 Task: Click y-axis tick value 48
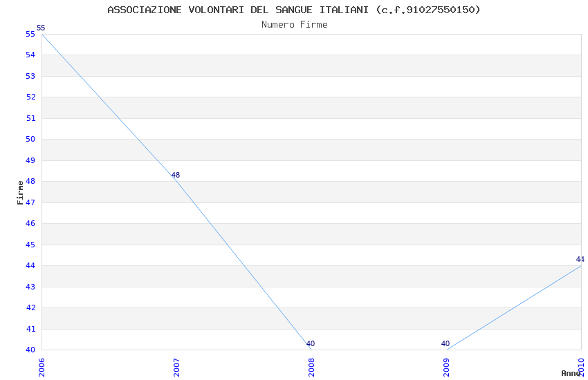coord(30,181)
